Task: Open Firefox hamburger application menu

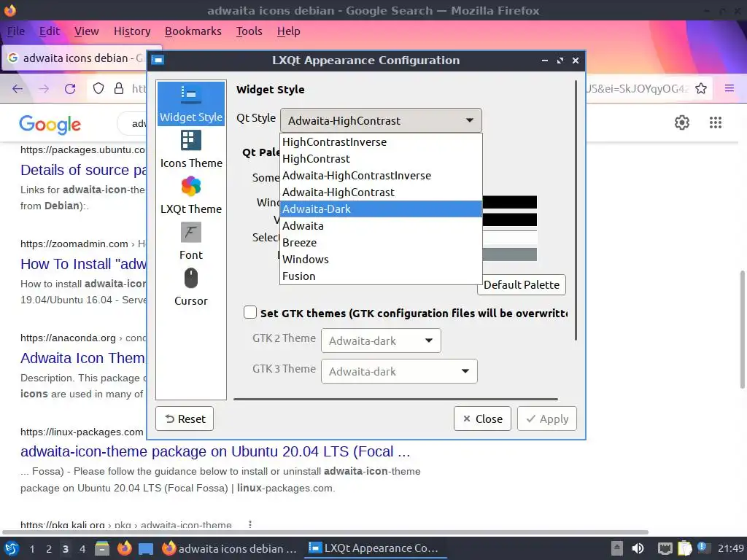Action: pos(729,88)
